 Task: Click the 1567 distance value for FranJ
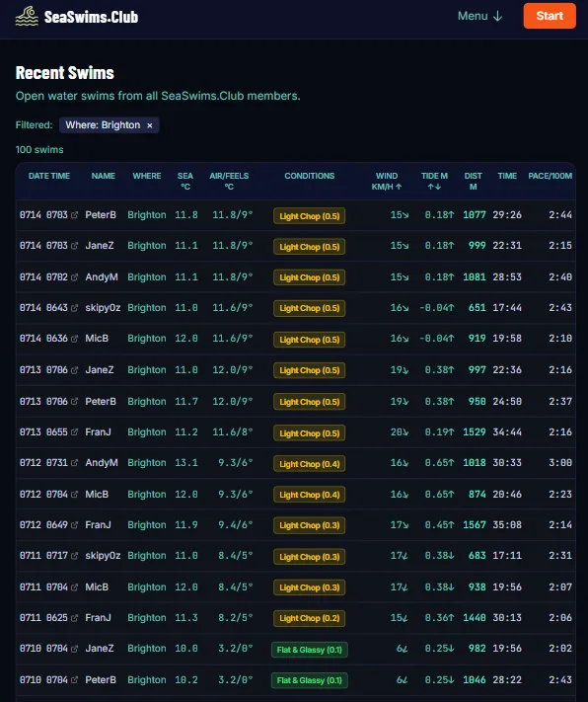475,524
